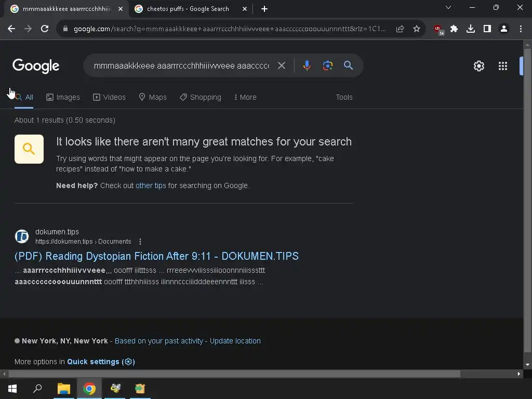Click the vertical page scrollbar
The width and height of the screenshot is (532, 399).
[x=527, y=200]
